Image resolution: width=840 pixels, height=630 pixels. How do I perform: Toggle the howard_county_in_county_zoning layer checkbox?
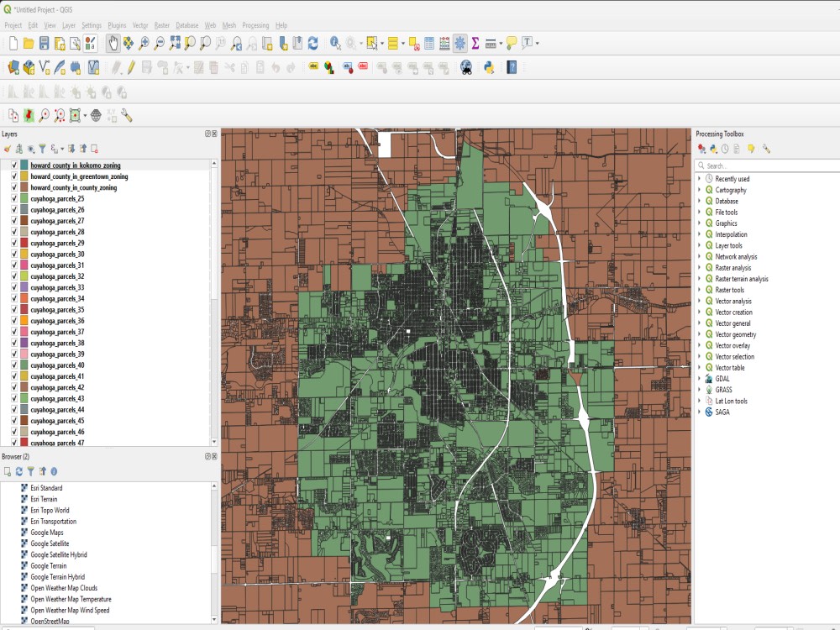coord(14,187)
